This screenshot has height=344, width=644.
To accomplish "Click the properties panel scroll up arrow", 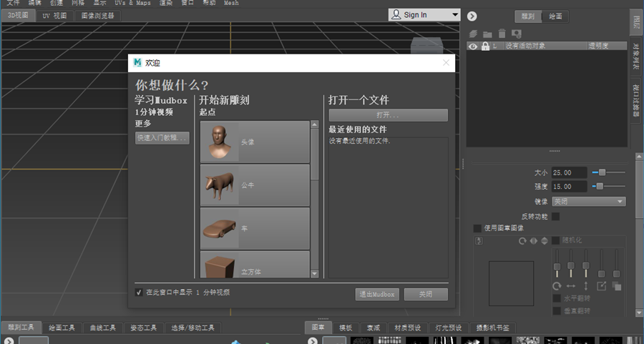I will (x=639, y=157).
